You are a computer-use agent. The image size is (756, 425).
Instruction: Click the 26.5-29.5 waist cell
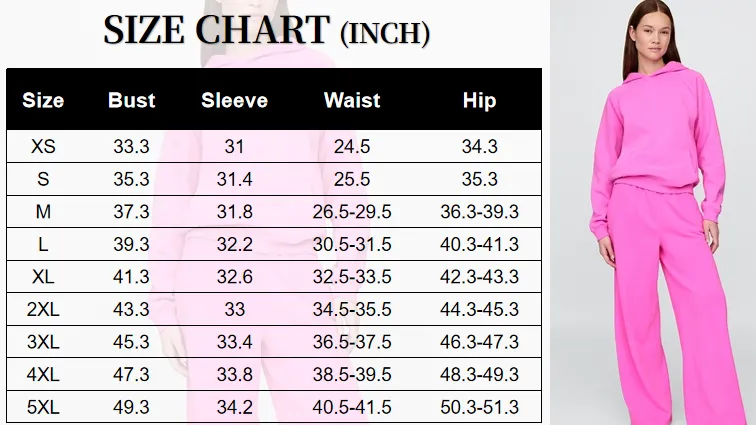click(x=352, y=212)
